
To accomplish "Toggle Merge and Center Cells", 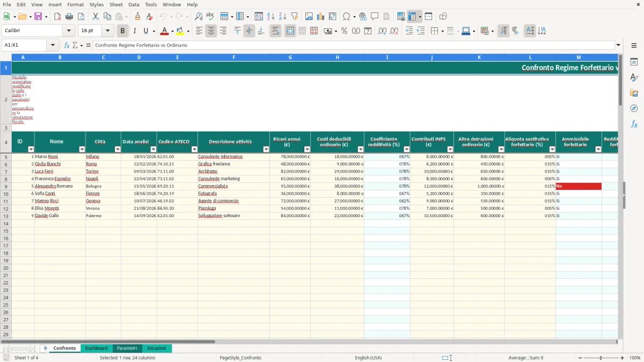I will [290, 31].
